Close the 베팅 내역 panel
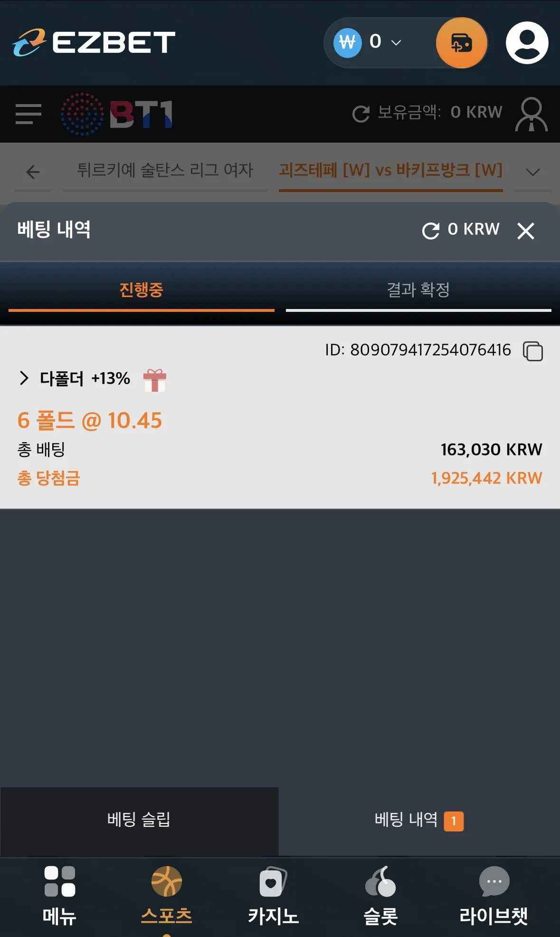 (x=526, y=231)
